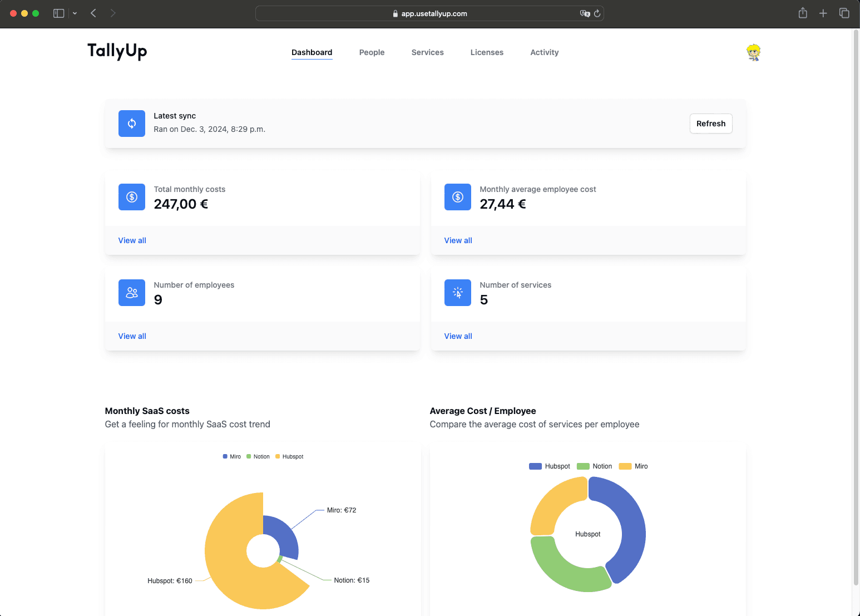
Task: Click the address bar URL field
Action: click(x=429, y=13)
